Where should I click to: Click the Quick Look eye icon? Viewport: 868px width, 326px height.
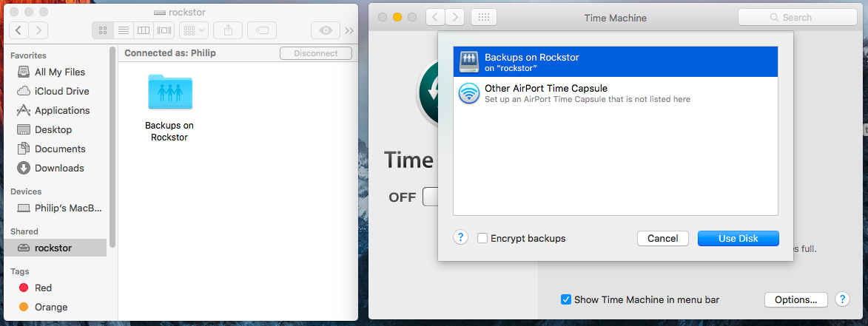325,30
